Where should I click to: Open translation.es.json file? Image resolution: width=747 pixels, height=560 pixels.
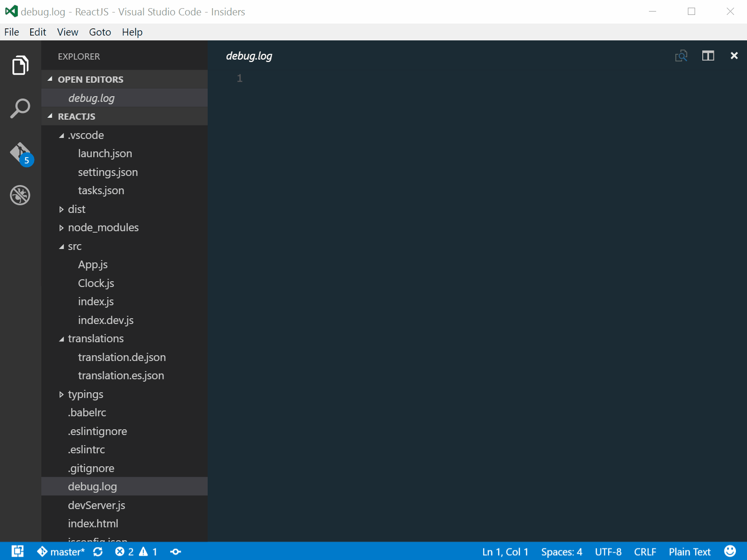pyautogui.click(x=124, y=375)
